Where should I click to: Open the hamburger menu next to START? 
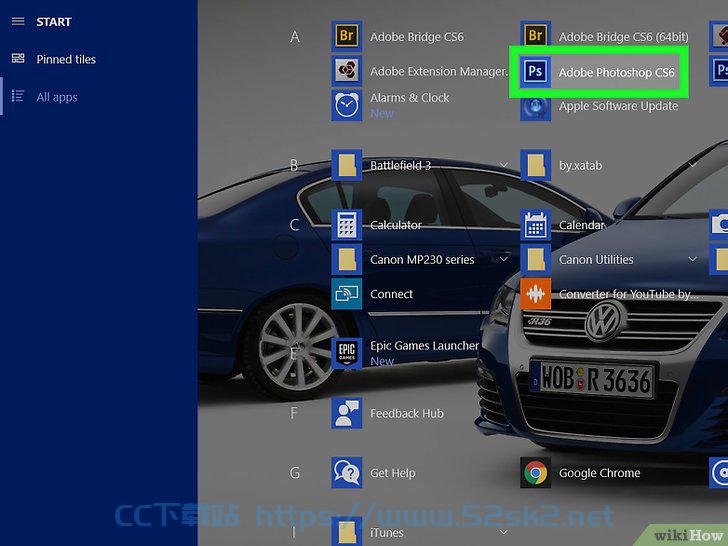click(x=18, y=21)
